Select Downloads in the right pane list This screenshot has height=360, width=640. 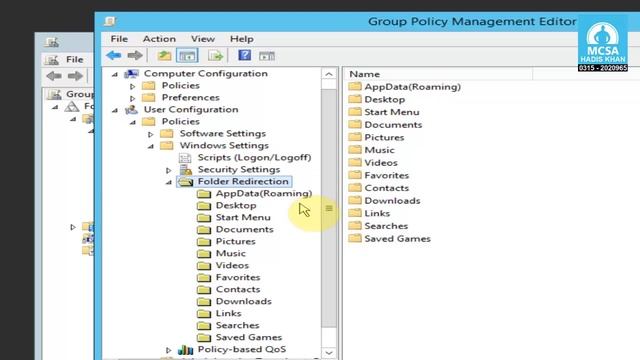click(x=392, y=200)
